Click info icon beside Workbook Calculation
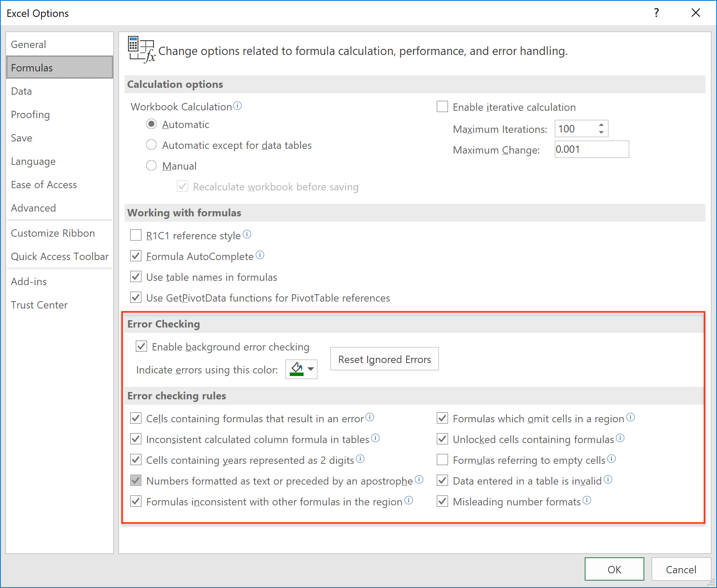 click(237, 106)
